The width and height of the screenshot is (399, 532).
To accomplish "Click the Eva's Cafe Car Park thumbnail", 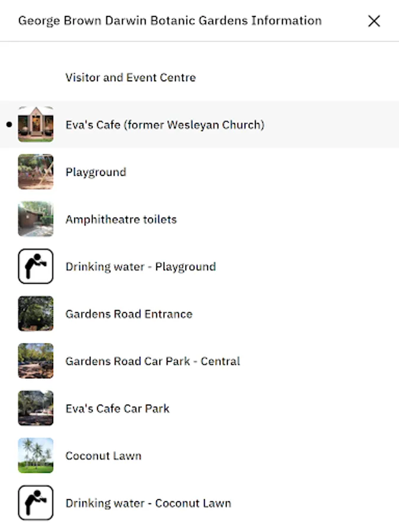I will pyautogui.click(x=35, y=408).
